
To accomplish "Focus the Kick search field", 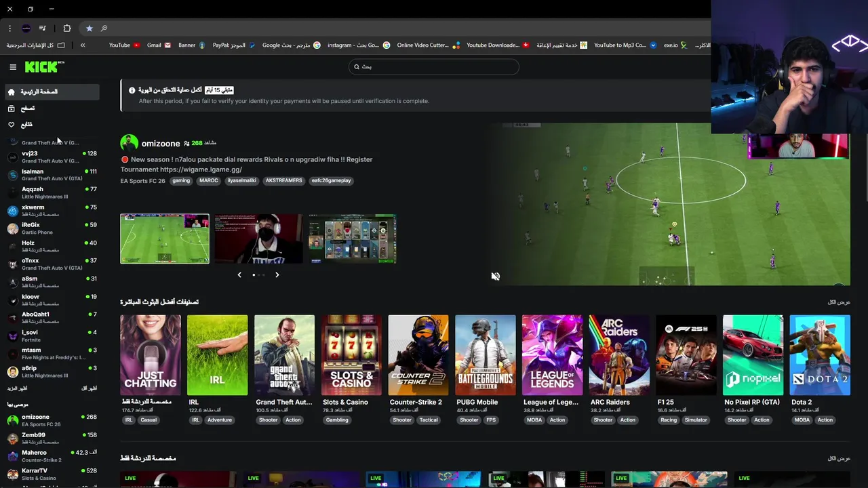I will click(434, 66).
